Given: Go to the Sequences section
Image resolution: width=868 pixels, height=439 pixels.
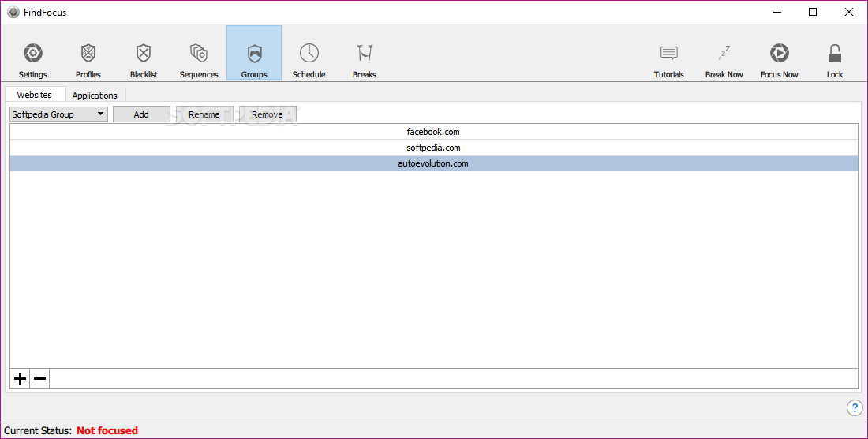Looking at the screenshot, I should (199, 60).
